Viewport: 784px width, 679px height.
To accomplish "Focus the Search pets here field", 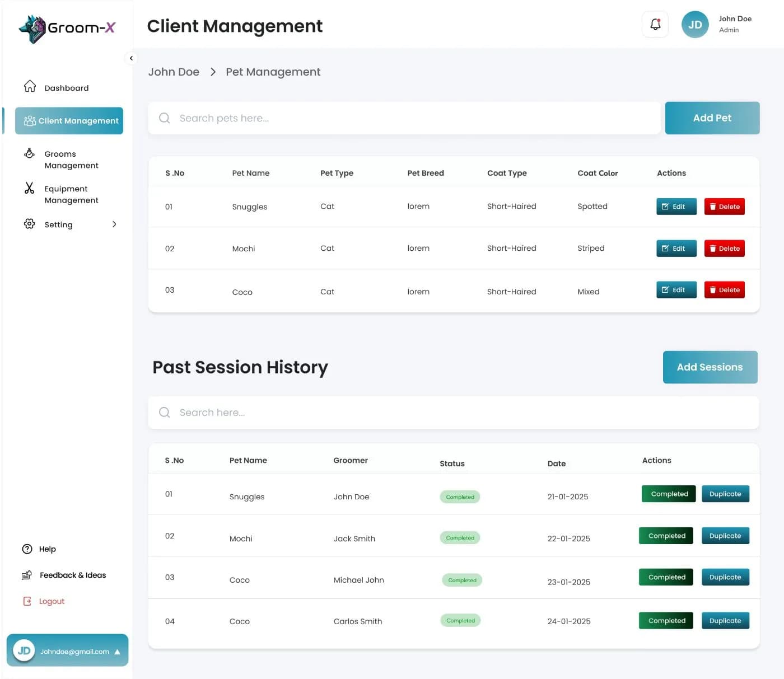I will (404, 118).
